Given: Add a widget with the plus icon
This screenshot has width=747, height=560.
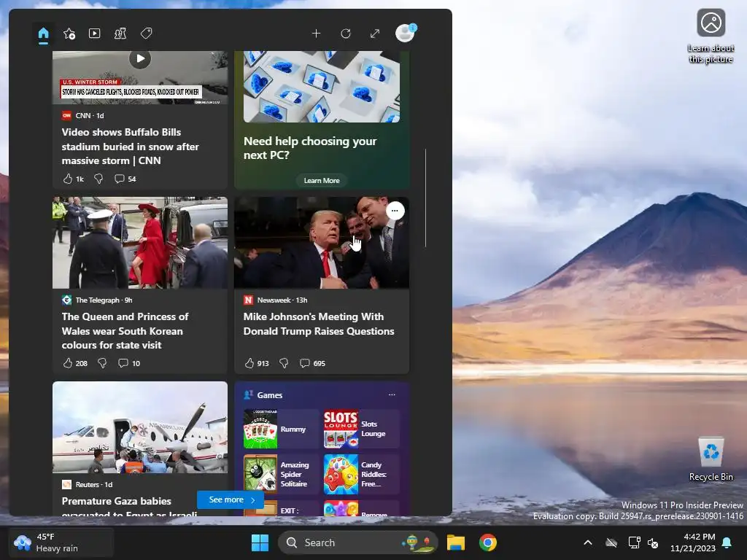Looking at the screenshot, I should 316,34.
